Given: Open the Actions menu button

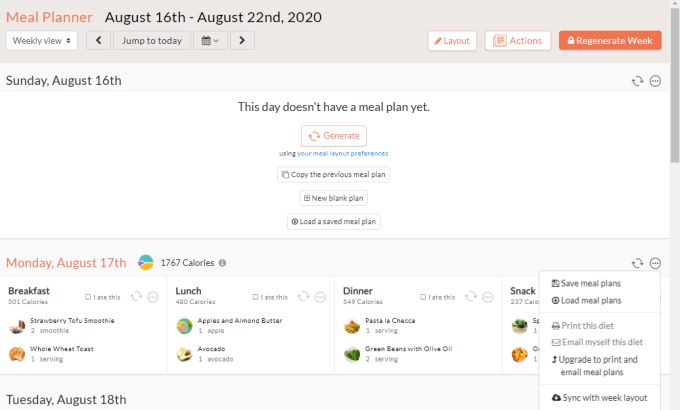Looking at the screenshot, I should pos(518,41).
